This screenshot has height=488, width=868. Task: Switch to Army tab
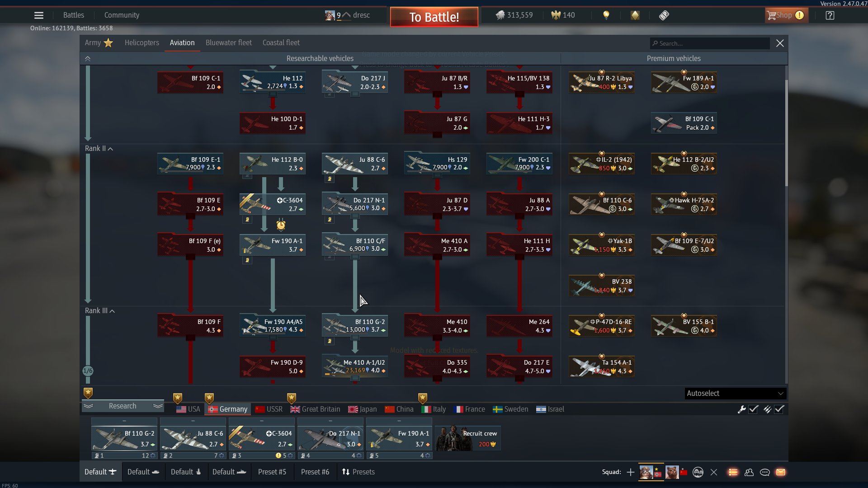(99, 43)
